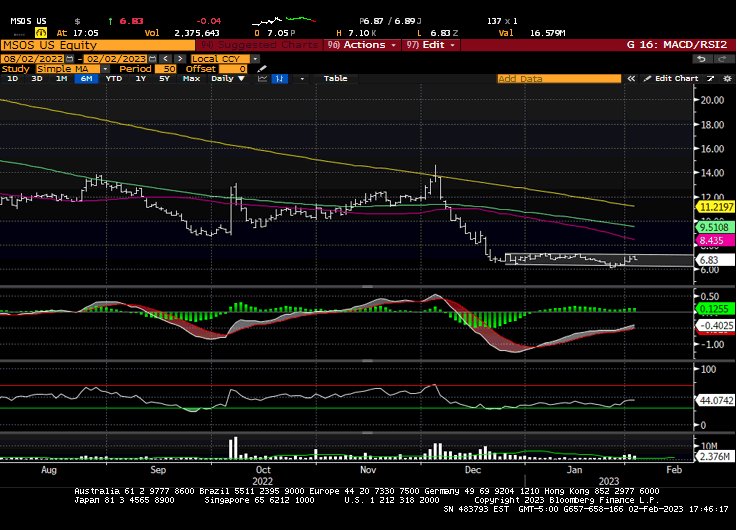Select the YTD time range
Viewport: 736px width, 530px height.
point(114,78)
